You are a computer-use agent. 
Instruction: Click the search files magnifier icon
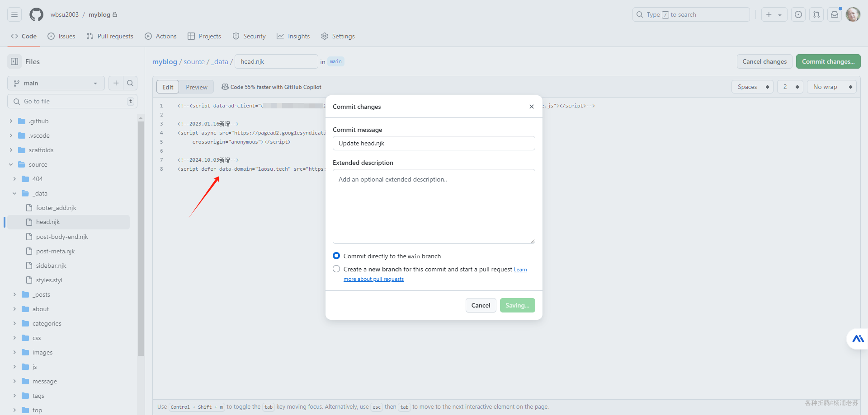point(130,83)
